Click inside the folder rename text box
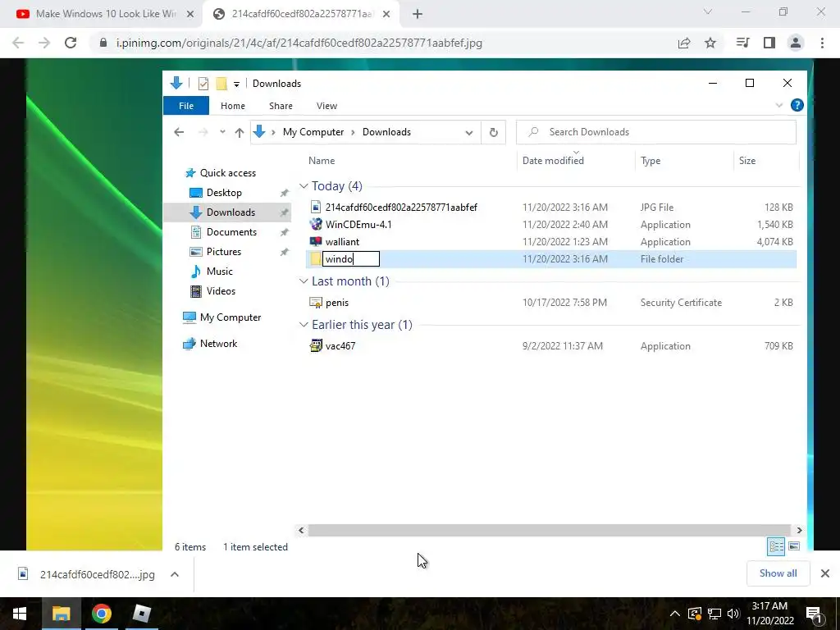 pos(351,259)
